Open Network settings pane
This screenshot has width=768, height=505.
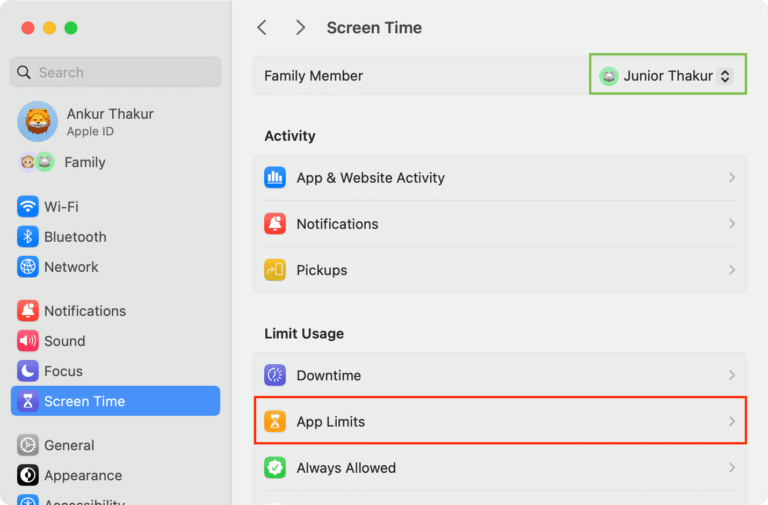click(116, 267)
